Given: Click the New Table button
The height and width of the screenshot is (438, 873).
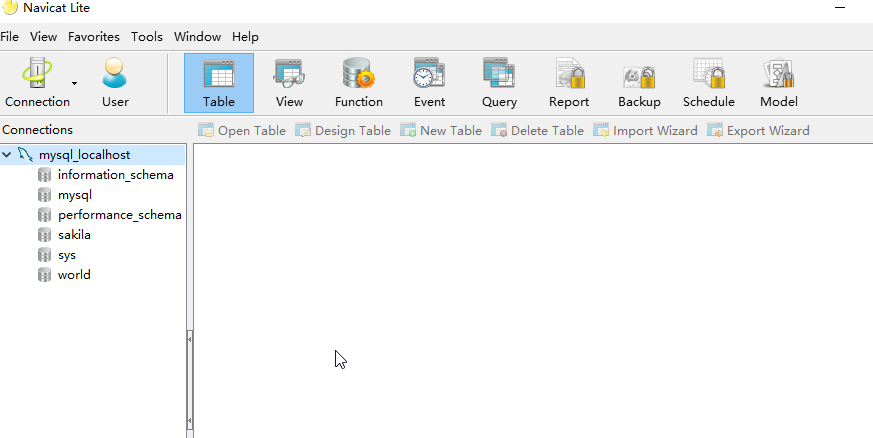Looking at the screenshot, I should [x=441, y=131].
